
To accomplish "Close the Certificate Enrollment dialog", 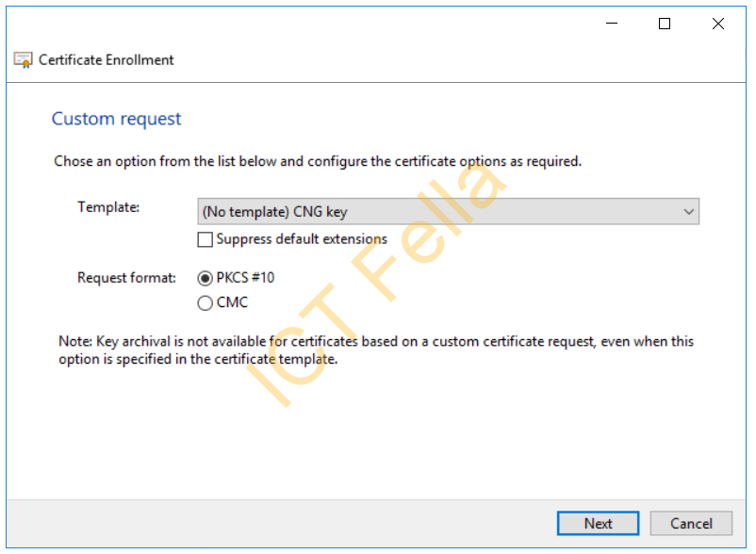I will (718, 24).
